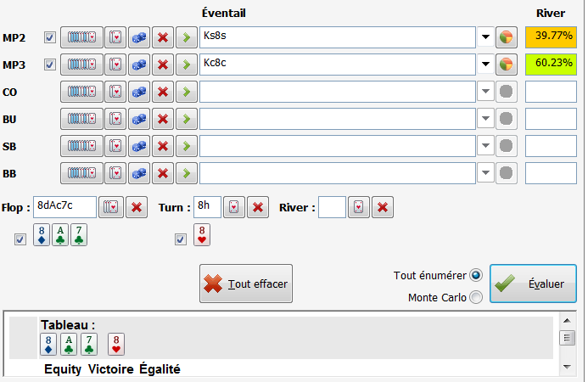Uncheck the MP2 player checkbox
Image resolution: width=588 pixels, height=382 pixels.
[49, 37]
